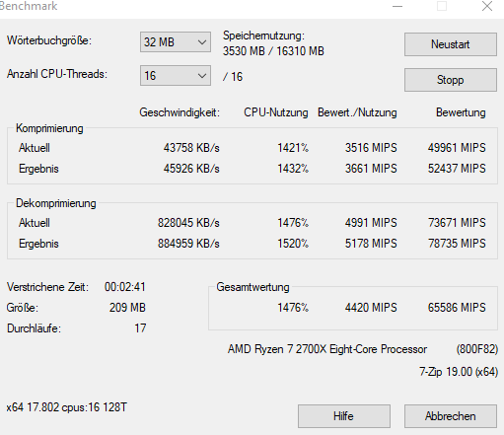Close the Benchmark window
504x435 pixels.
pyautogui.click(x=487, y=6)
